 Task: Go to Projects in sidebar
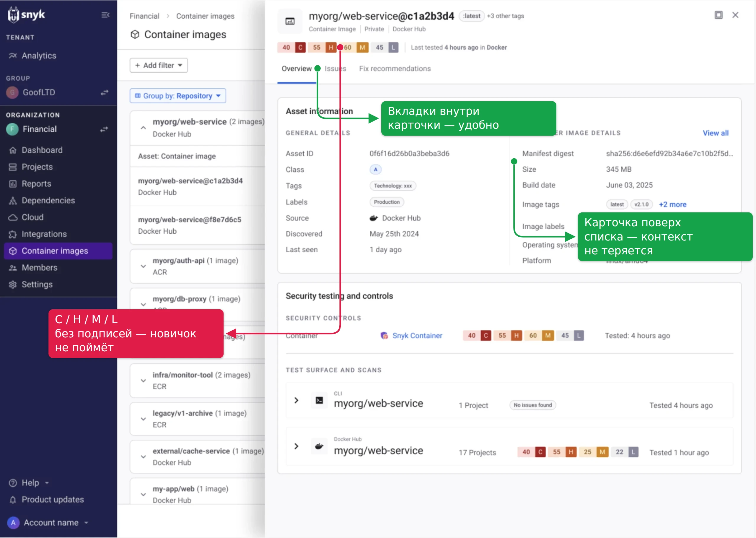(x=31, y=167)
